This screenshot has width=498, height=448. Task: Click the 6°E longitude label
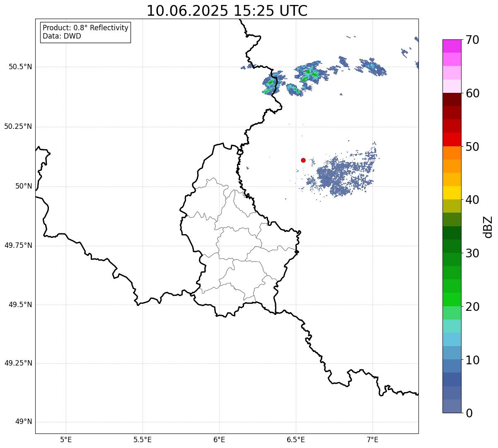pyautogui.click(x=219, y=440)
